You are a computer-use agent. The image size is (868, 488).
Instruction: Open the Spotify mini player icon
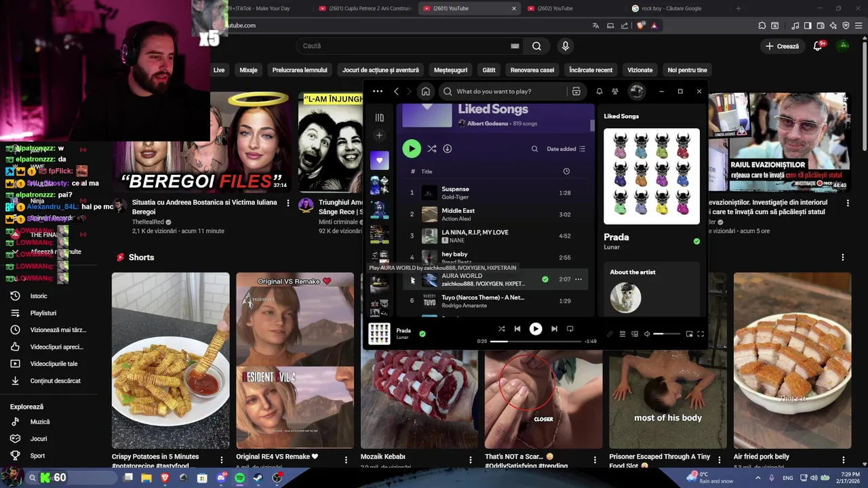point(690,334)
